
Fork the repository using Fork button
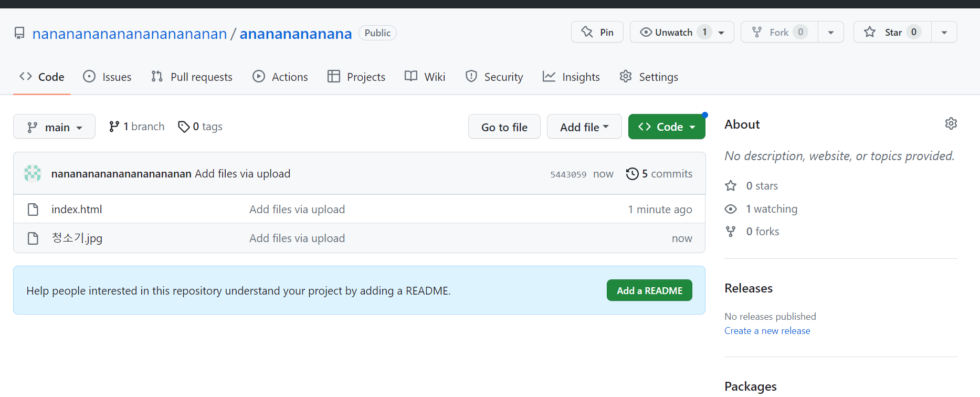(x=779, y=32)
